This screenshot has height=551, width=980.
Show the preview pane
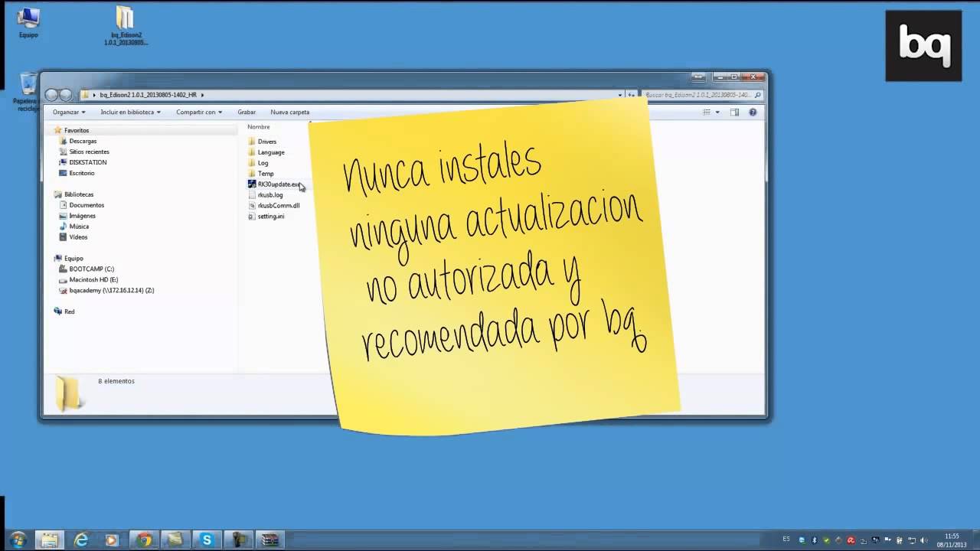point(734,112)
